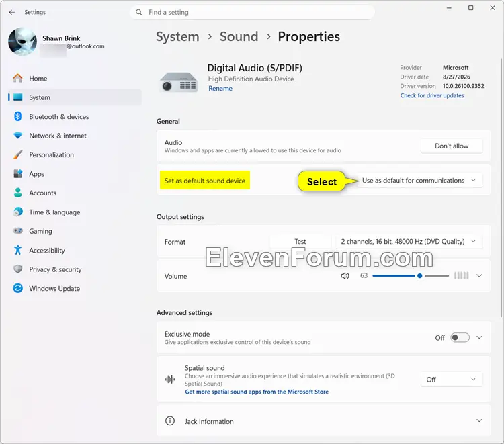This screenshot has height=444, width=504.
Task: Open default sound device dropdown
Action: click(x=419, y=181)
